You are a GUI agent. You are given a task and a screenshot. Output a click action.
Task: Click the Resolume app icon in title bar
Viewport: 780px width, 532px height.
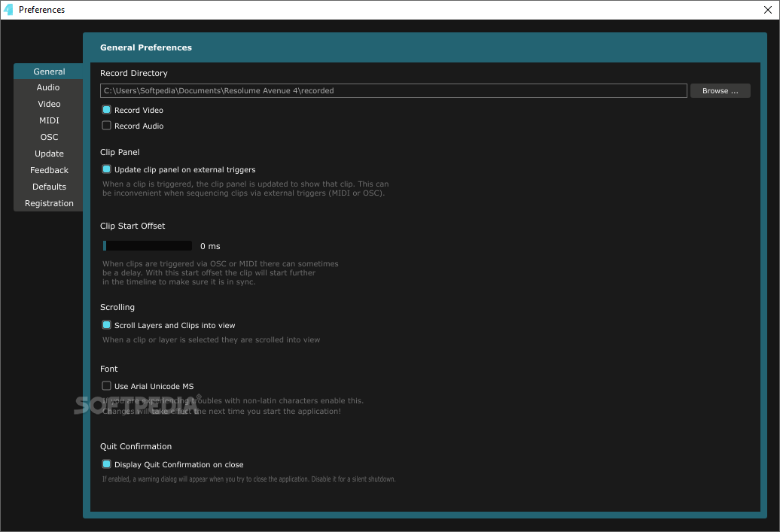coord(8,10)
